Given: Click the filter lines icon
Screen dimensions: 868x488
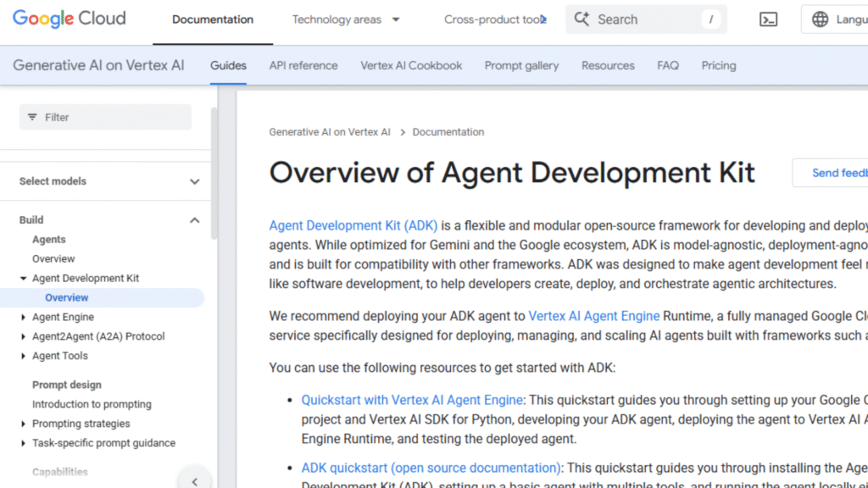Looking at the screenshot, I should 32,117.
